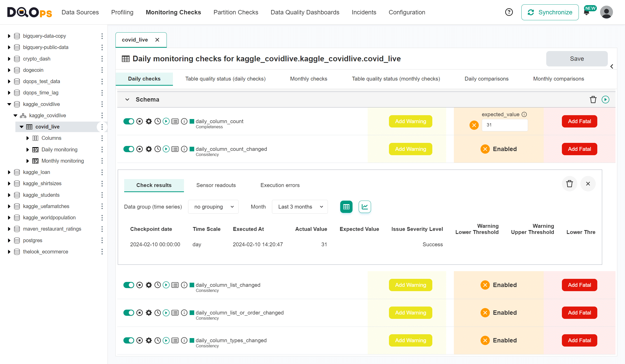Open the Last 3 months dropdown
The width and height of the screenshot is (625, 364).
click(300, 207)
